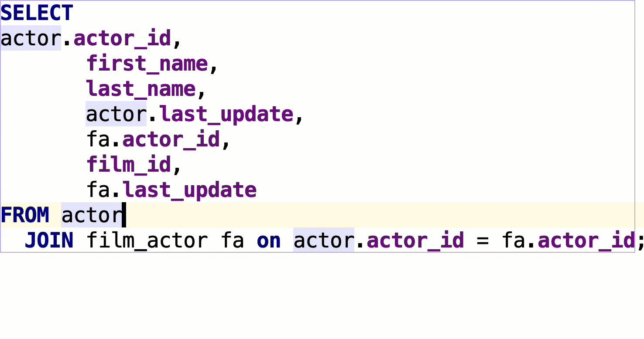Click last_update in actor.last_update
The image size is (644, 339).
click(226, 114)
